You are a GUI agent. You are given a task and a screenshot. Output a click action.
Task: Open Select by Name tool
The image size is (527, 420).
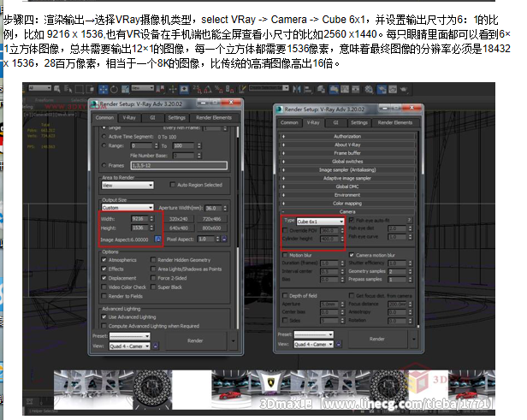click(x=68, y=89)
